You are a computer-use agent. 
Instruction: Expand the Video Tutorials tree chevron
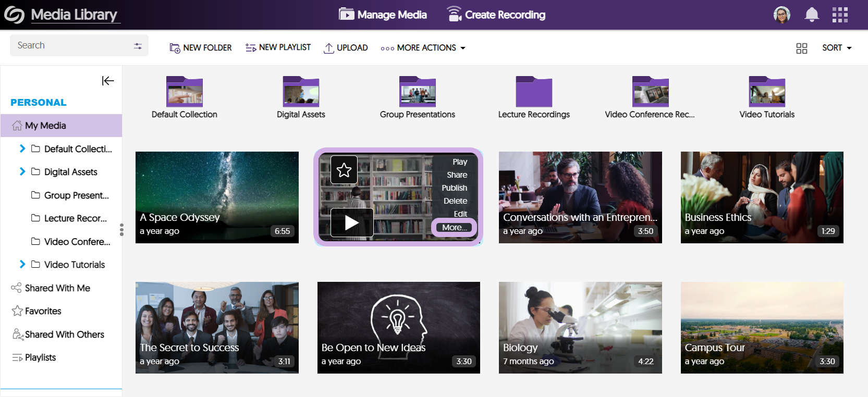(22, 265)
